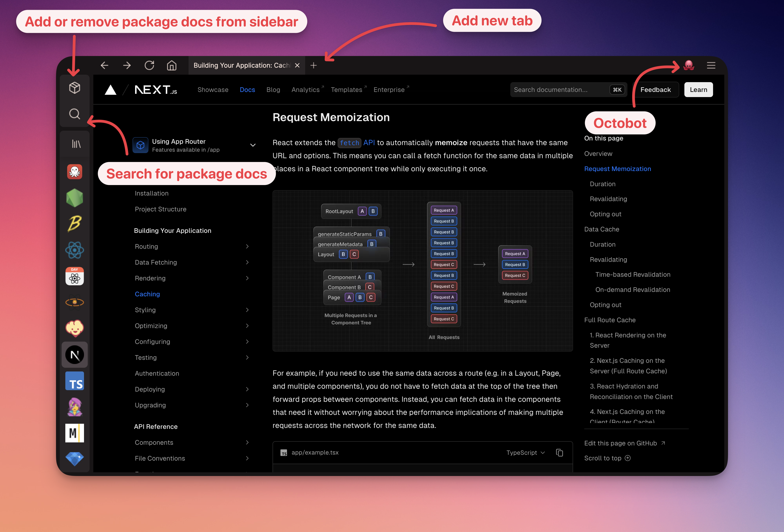The height and width of the screenshot is (532, 784).
Task: Open the add package docs cube icon
Action: click(x=75, y=88)
